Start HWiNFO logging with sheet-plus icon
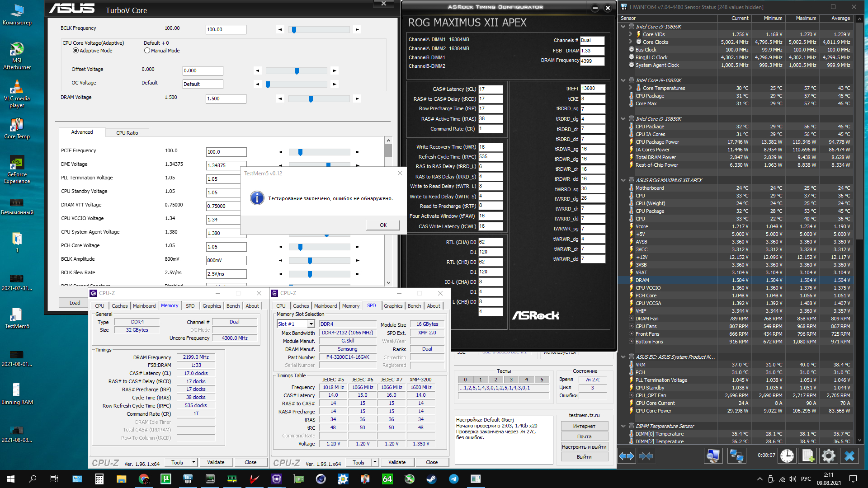Image resolution: width=868 pixels, height=488 pixels. tap(808, 456)
